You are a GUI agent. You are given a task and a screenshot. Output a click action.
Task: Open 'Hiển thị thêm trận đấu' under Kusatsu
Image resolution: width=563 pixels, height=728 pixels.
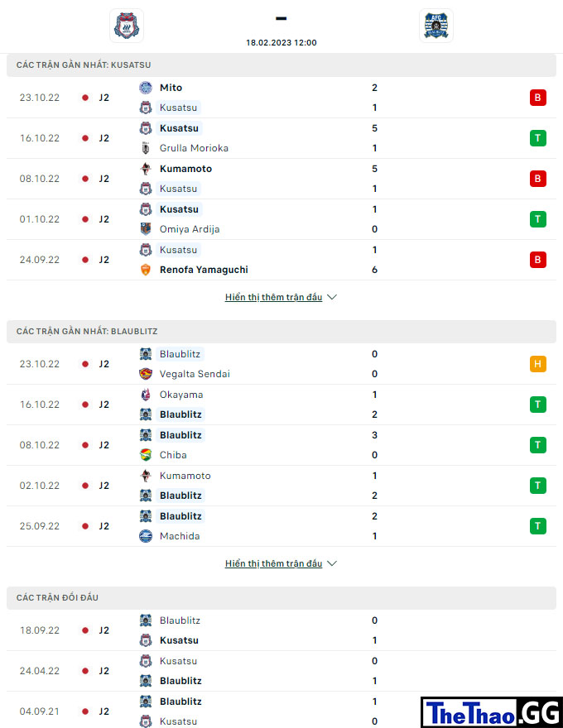pyautogui.click(x=273, y=297)
